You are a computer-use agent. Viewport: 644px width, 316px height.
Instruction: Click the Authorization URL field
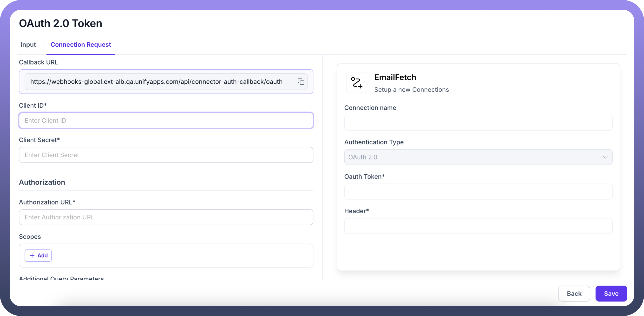tap(166, 217)
